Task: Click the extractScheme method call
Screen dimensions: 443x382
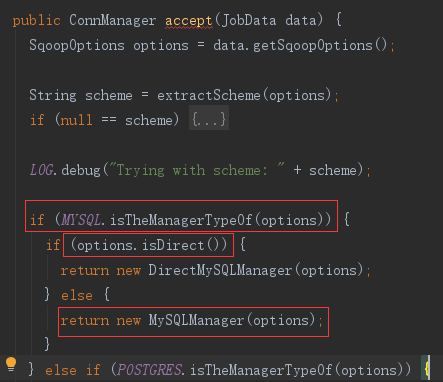Action: pyautogui.click(x=209, y=95)
